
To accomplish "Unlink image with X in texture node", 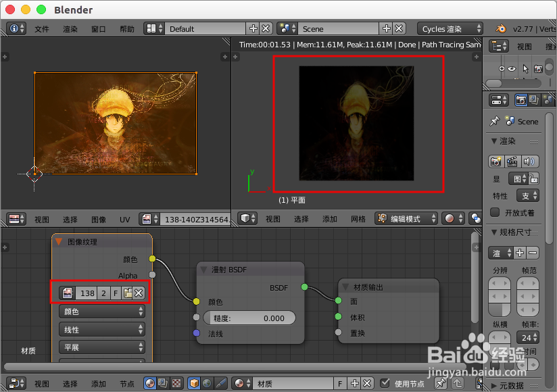I will click(x=139, y=293).
